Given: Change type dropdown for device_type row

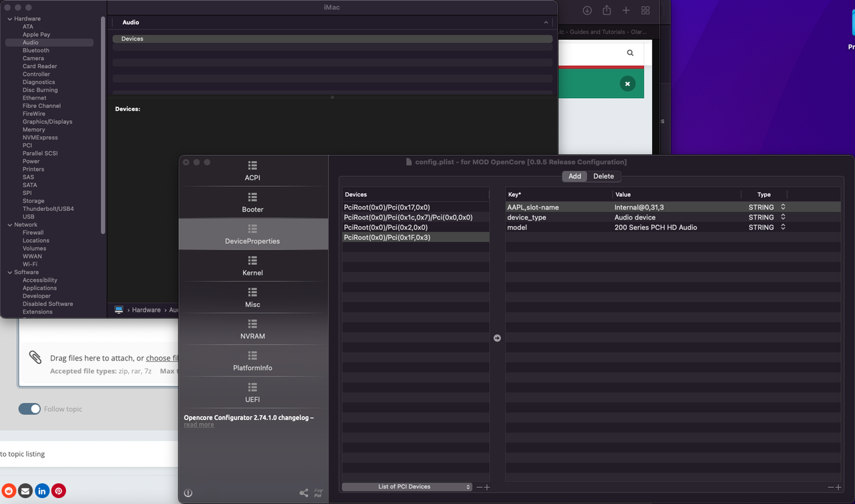Looking at the screenshot, I should pyautogui.click(x=783, y=217).
